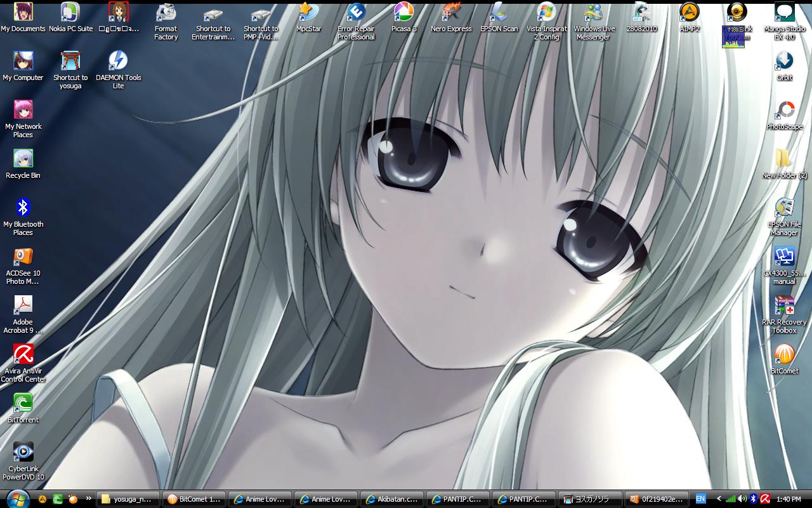Image resolution: width=812 pixels, height=508 pixels.
Task: Open My Network Places icon
Action: [23, 119]
